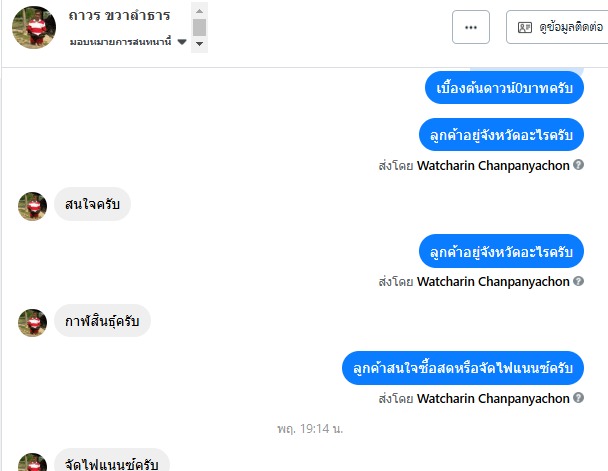Select the สนใจครับ reply bubble
Viewport: 608px width, 471px height.
92,204
